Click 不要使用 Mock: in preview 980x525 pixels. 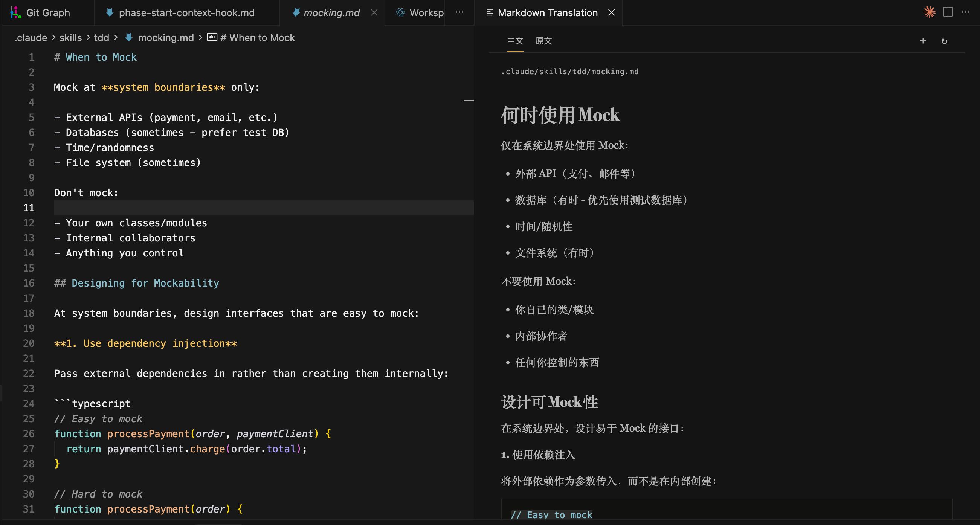[x=538, y=282]
